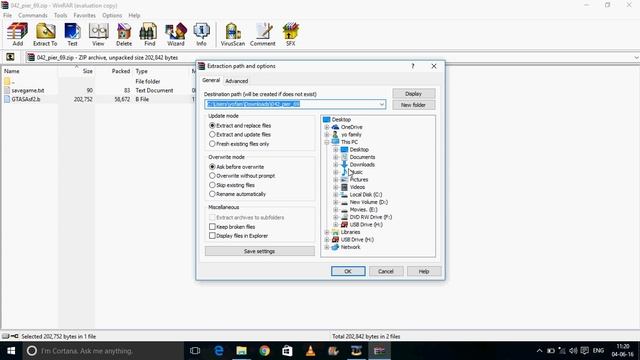The width and height of the screenshot is (640, 360).
Task: Collapse the This PC tree node
Action: click(x=327, y=142)
